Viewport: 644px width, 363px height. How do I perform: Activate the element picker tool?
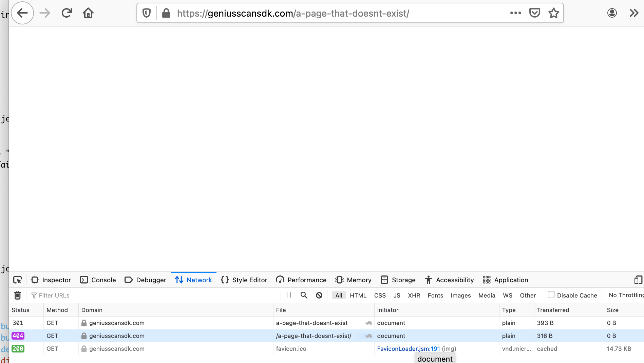(x=17, y=280)
